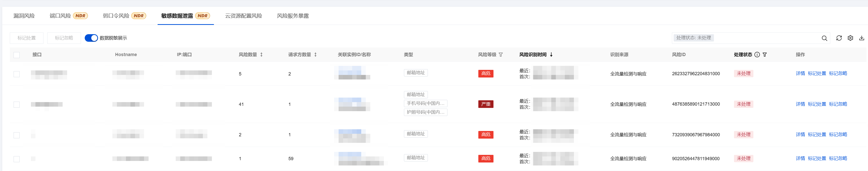868x171 pixels.
Task: Download the risk list
Action: (862, 38)
